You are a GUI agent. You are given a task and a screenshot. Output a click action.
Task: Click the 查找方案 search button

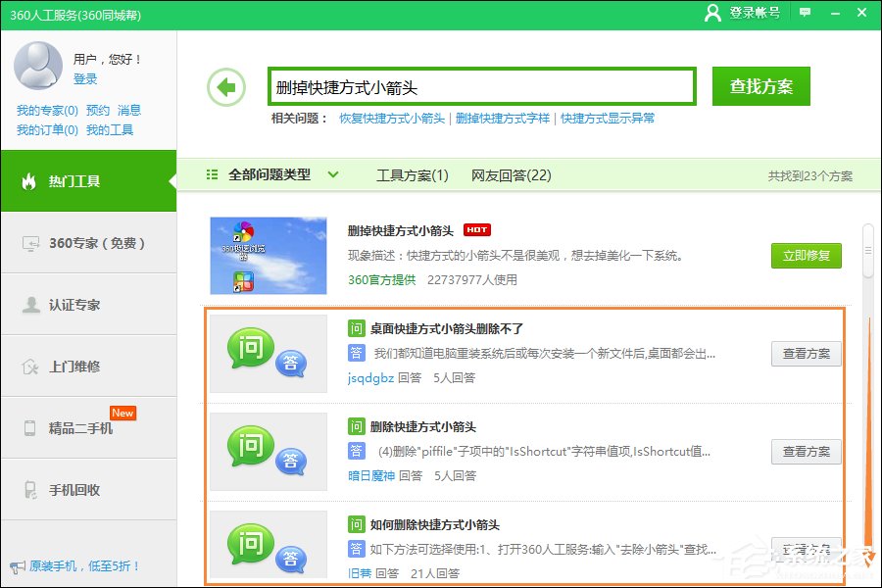[761, 86]
